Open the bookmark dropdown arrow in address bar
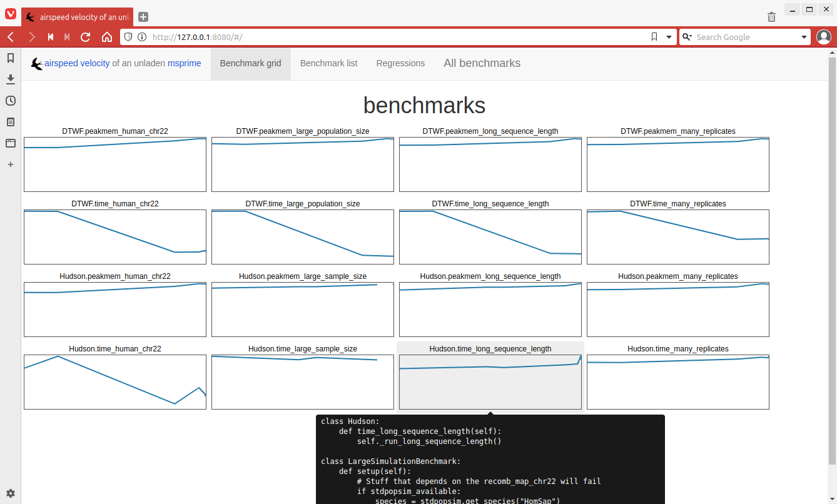Screen dimensions: 837x504 (669, 37)
